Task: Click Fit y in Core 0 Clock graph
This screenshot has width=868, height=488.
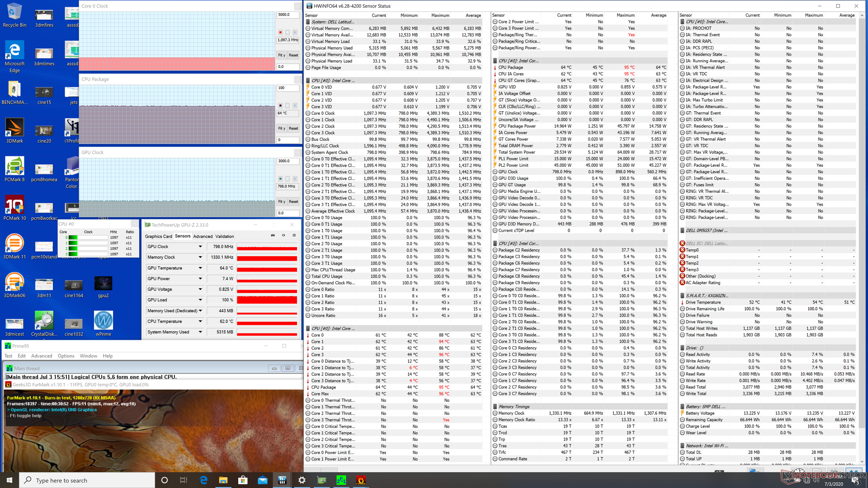Action: click(x=282, y=55)
